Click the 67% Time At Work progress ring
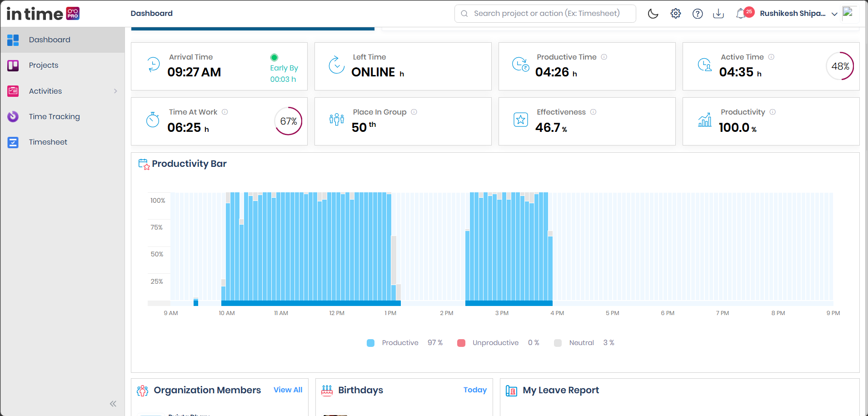Image resolution: width=868 pixels, height=416 pixels. click(x=288, y=121)
